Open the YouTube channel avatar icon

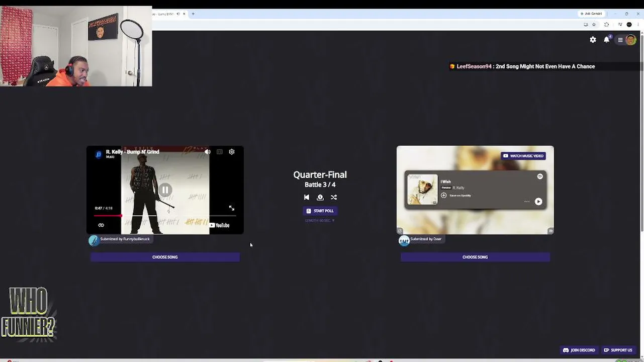[x=99, y=154]
